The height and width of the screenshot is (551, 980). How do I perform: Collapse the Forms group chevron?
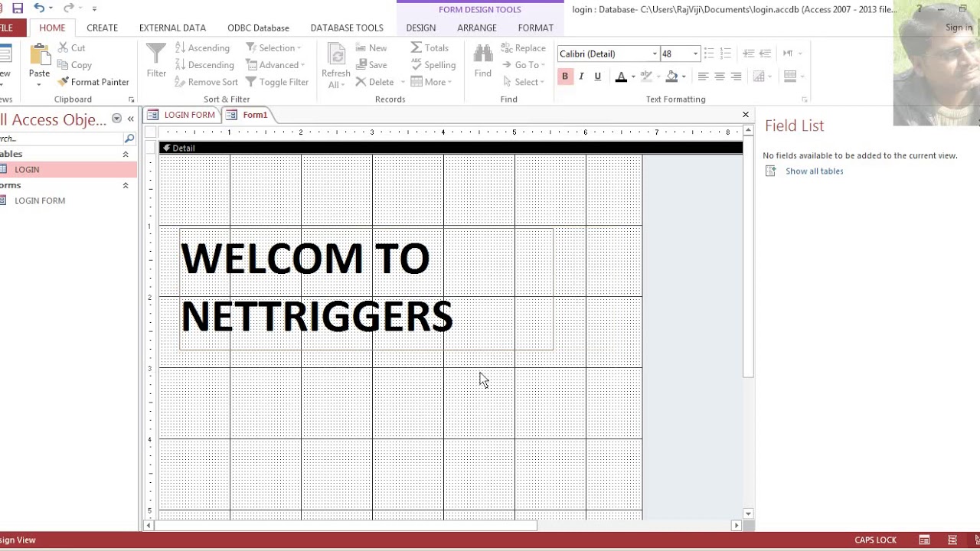pyautogui.click(x=126, y=185)
